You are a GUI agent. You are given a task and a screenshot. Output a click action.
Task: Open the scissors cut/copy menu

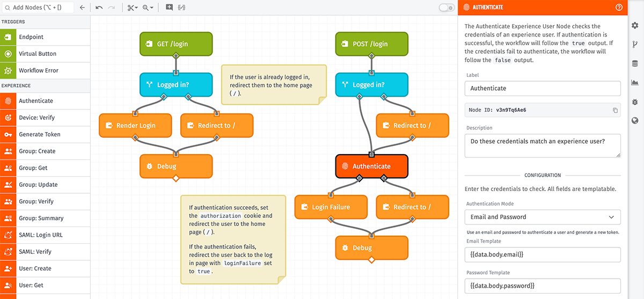[x=133, y=8]
